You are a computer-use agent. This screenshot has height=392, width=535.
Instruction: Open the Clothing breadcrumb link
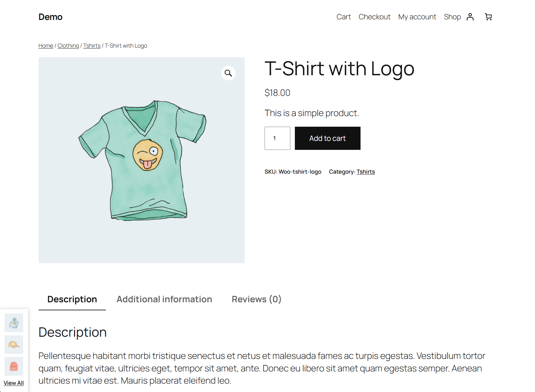68,45
